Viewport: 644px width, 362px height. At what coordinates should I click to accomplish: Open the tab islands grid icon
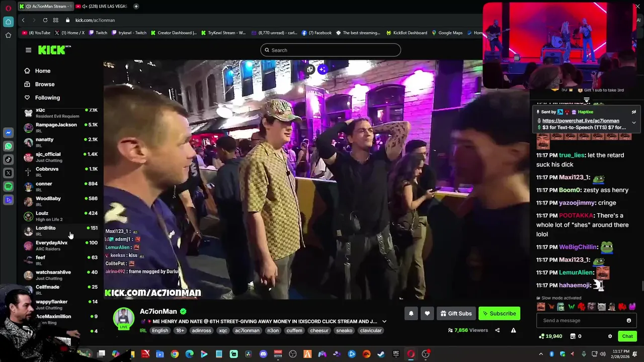(x=56, y=20)
